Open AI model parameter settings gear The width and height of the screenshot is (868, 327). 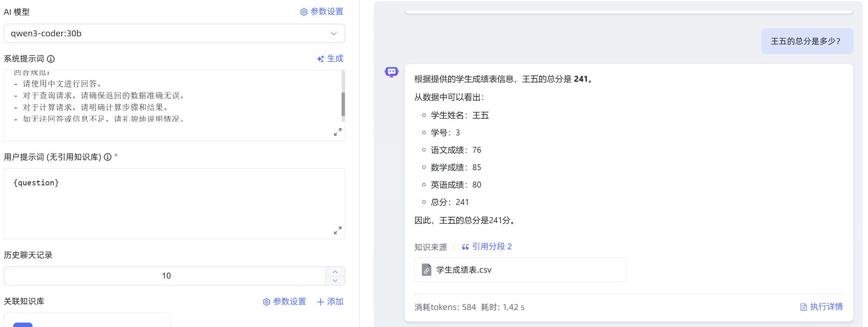[304, 12]
